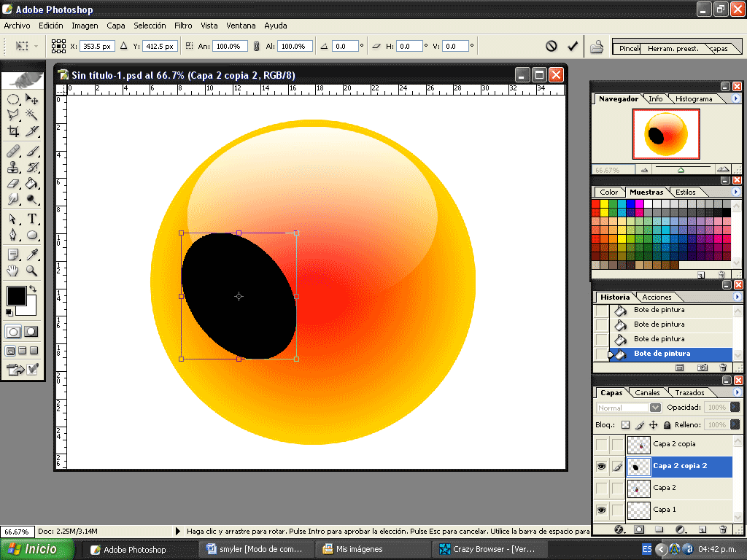Open the Normal blending mode dropdown
The image size is (747, 560).
pos(657,408)
